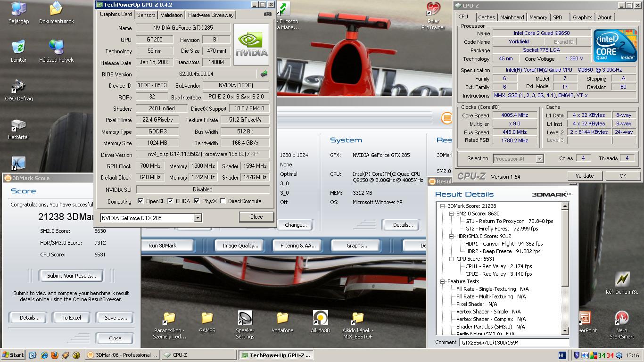The width and height of the screenshot is (644, 362).
Task: Click the Start button
Action: 13,355
